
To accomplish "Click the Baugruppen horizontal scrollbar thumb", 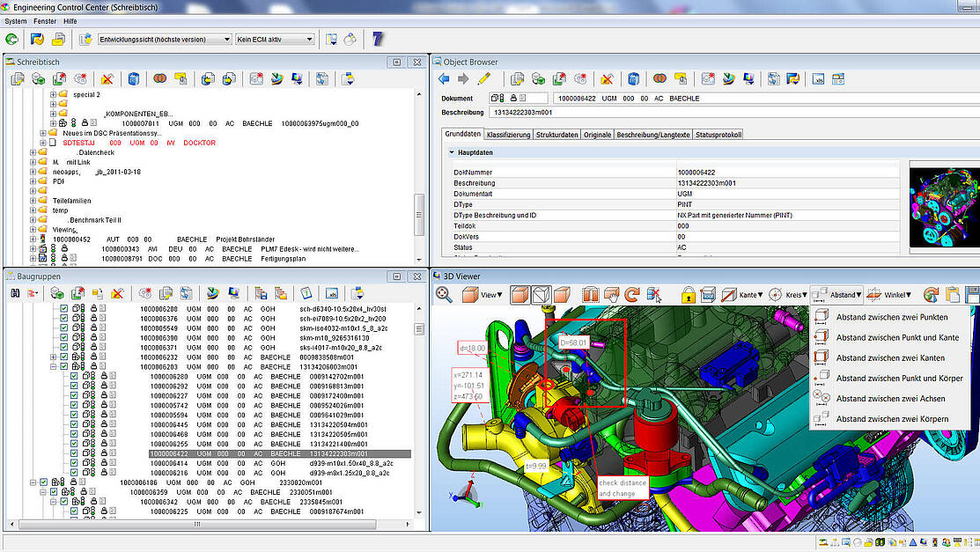I will pyautogui.click(x=197, y=524).
